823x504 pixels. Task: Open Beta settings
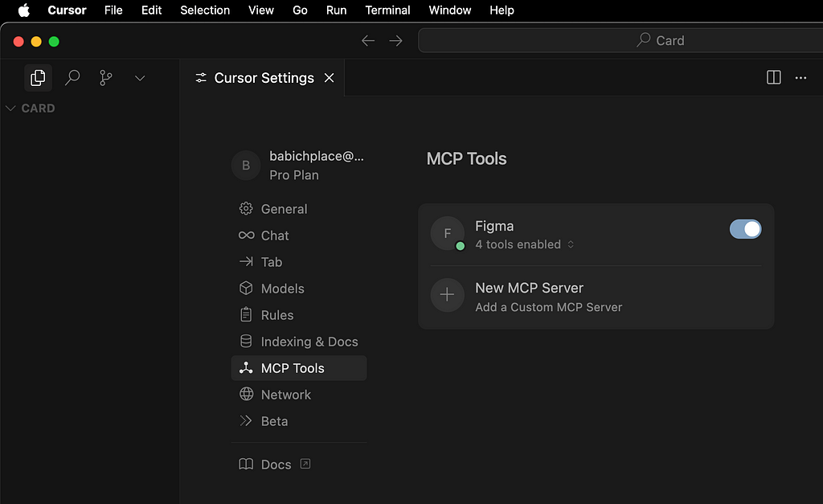point(299,421)
